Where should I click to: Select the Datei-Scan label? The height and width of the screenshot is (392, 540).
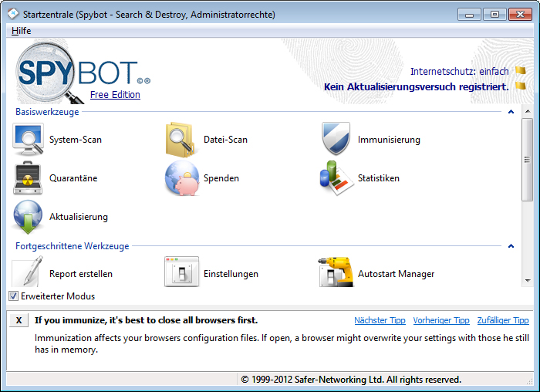pos(225,140)
